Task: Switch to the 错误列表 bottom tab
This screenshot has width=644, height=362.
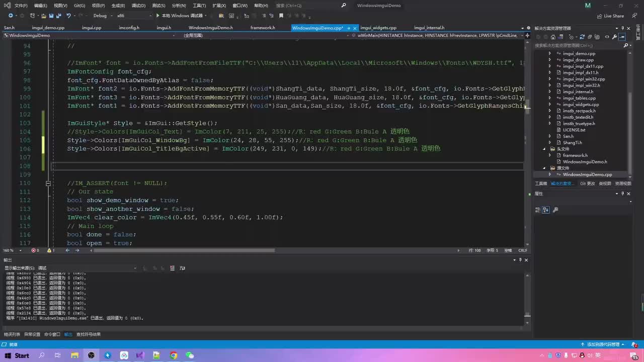Action: tap(12, 334)
